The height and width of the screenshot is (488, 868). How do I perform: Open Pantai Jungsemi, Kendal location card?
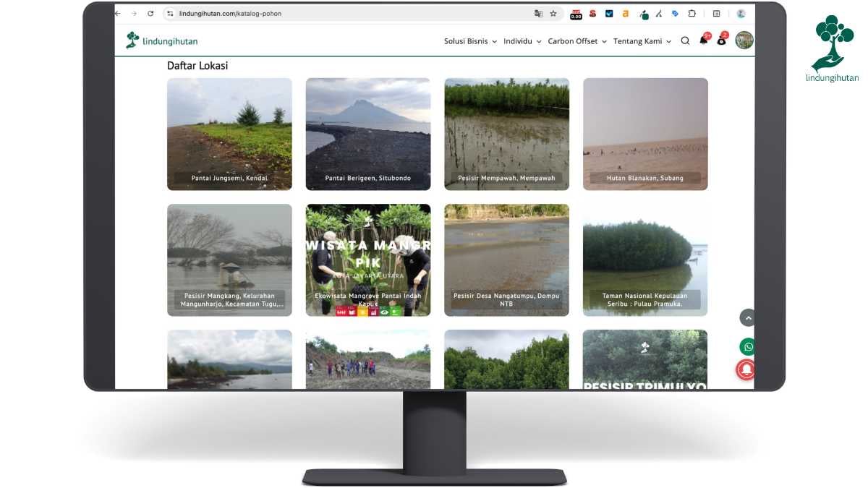pyautogui.click(x=229, y=134)
